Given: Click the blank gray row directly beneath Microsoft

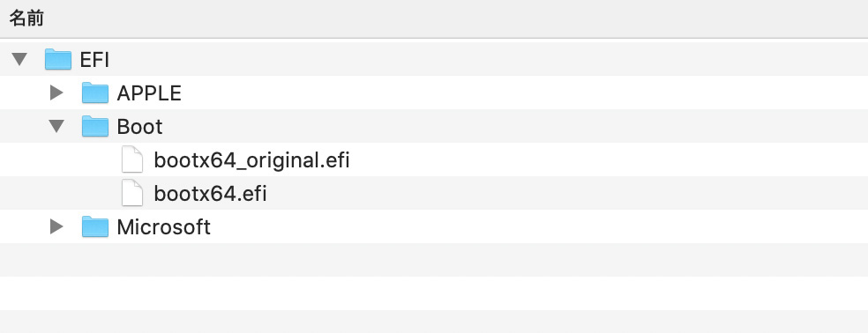Looking at the screenshot, I should pyautogui.click(x=434, y=260).
